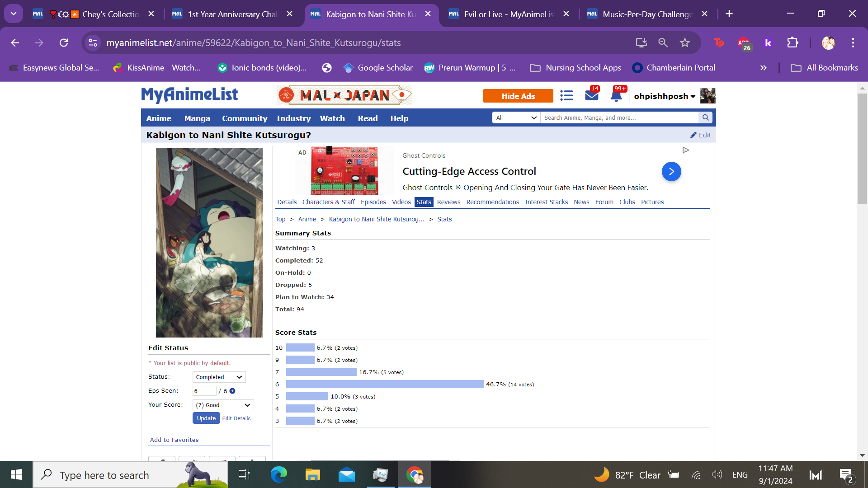This screenshot has width=868, height=488.
Task: Switch to the Details tab
Action: pyautogui.click(x=287, y=202)
